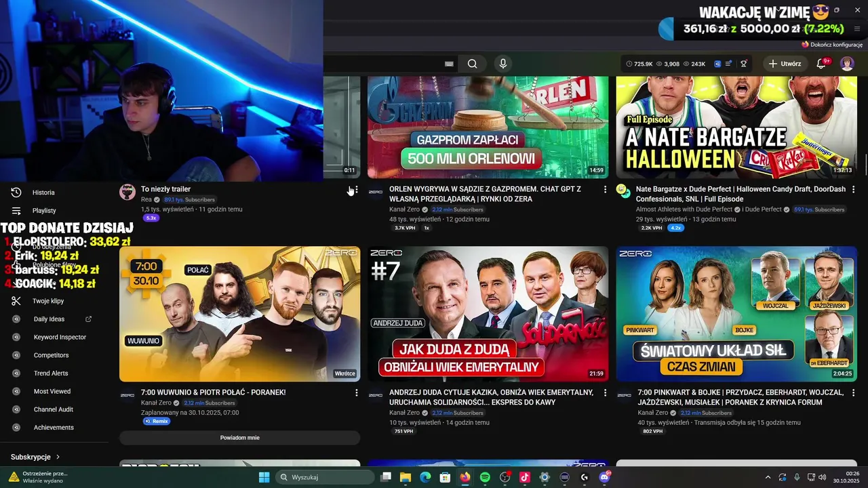Open Spotify from the taskbar

coord(485,477)
